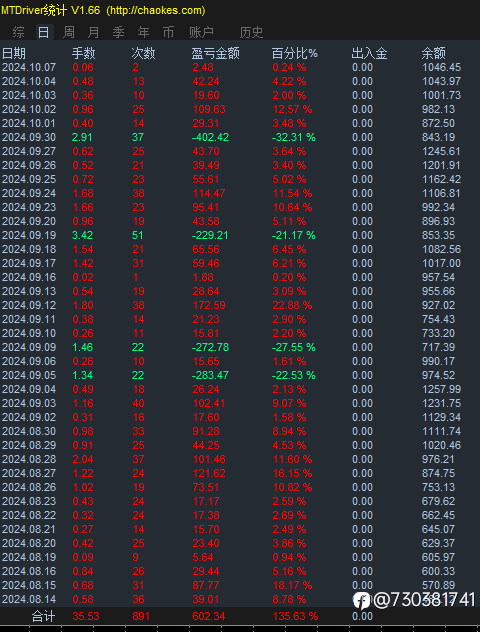Select the 2024.09.09 date row
Screen dimensions: 480x632
[29, 347]
